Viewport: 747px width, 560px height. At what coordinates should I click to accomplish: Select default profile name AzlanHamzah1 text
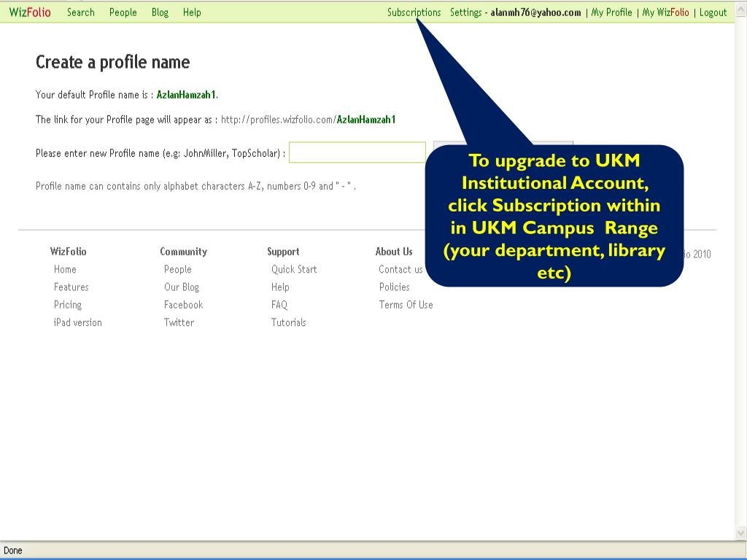click(186, 95)
